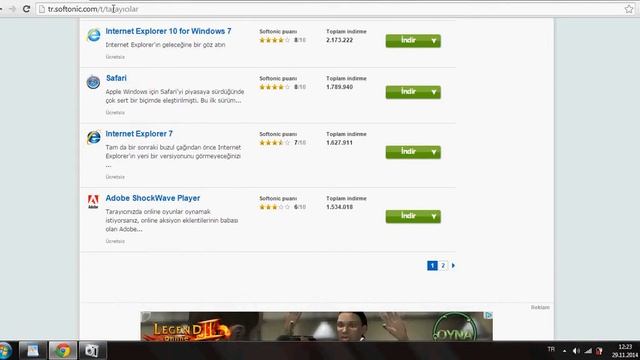Open the Safari title link
The image size is (640, 360).
116,78
